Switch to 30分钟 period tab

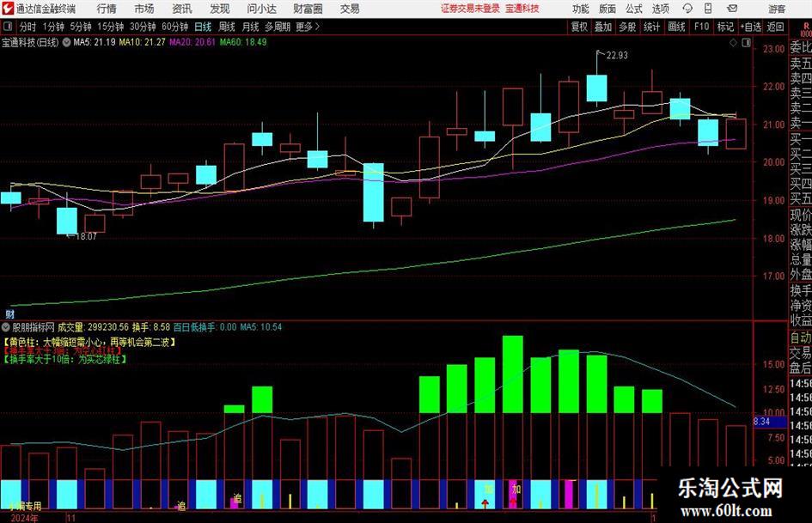click(143, 27)
